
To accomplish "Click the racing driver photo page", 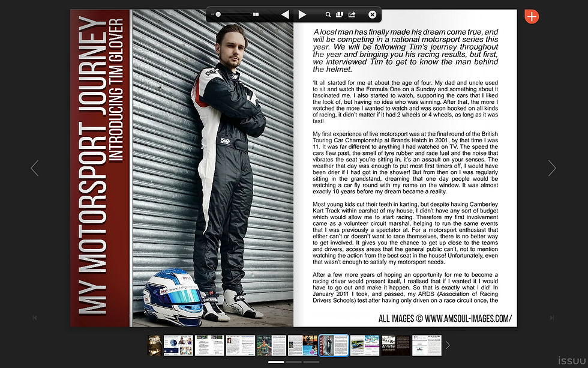I will coord(213,168).
